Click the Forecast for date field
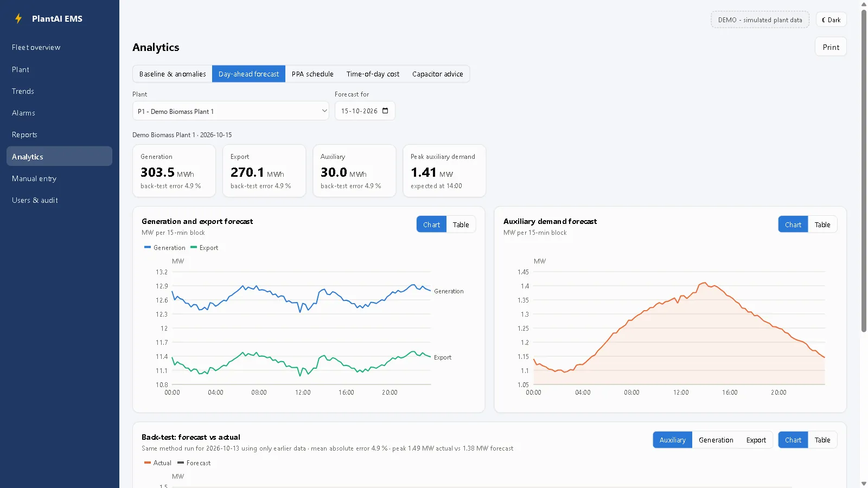This screenshot has height=488, width=868. tap(365, 111)
